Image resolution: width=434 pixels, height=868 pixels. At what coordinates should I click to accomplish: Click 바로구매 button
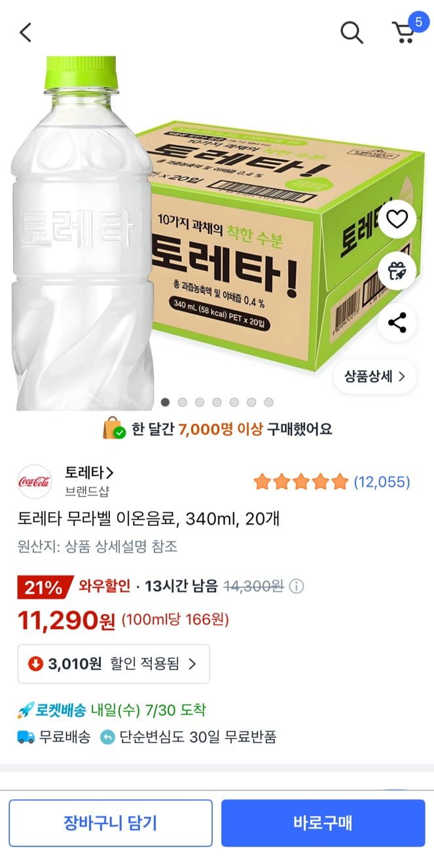tap(323, 823)
